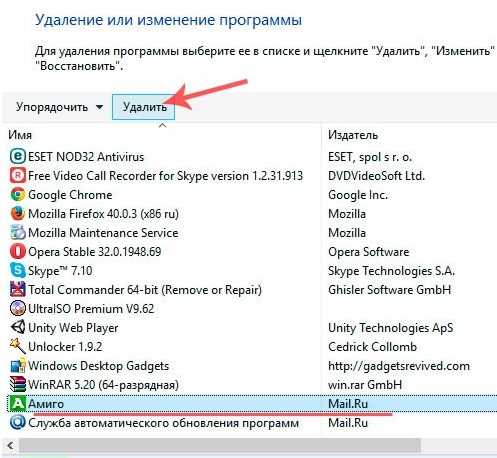Click publisher Google Inc.
The image size is (497, 458).
[358, 195]
